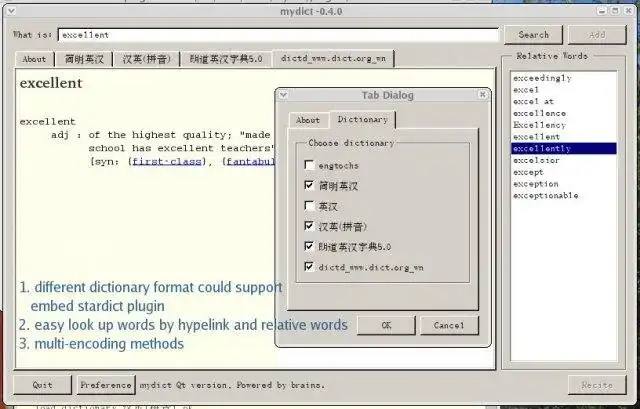Enable the 英汉 dictionary checkbox
640x409 pixels.
(x=309, y=206)
